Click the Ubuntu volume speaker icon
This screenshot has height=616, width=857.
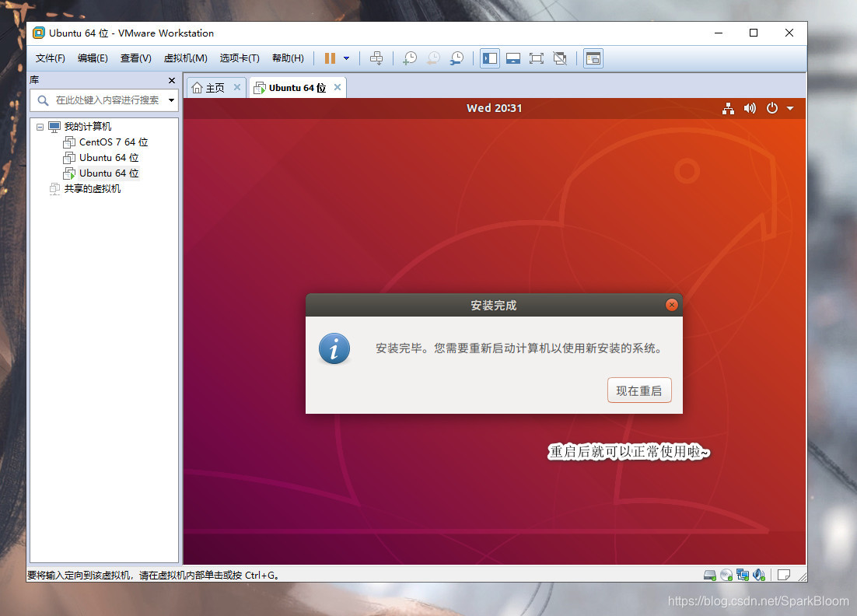point(750,108)
